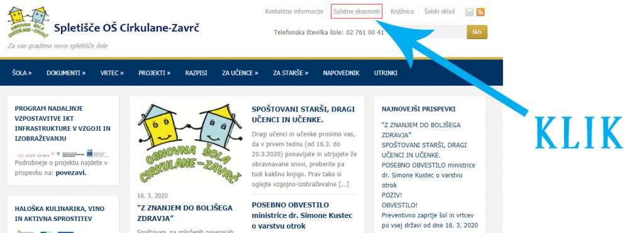Expand the DOKUMENTI menu

click(x=66, y=73)
